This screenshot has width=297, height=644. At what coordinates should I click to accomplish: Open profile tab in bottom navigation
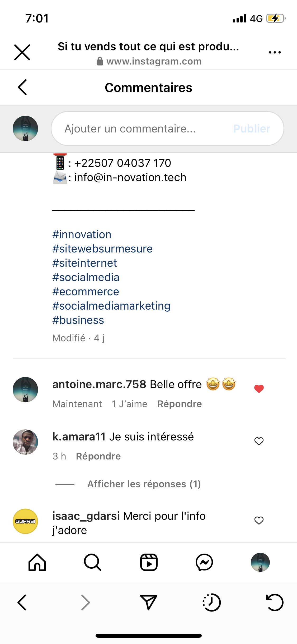(x=260, y=562)
